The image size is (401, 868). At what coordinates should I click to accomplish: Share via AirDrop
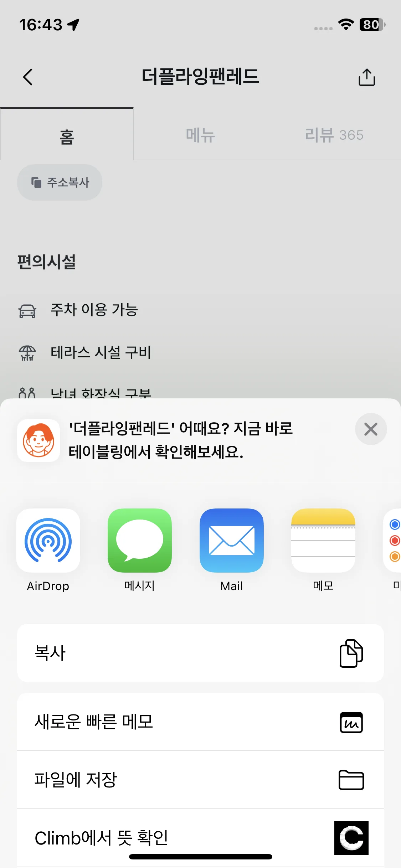(48, 550)
